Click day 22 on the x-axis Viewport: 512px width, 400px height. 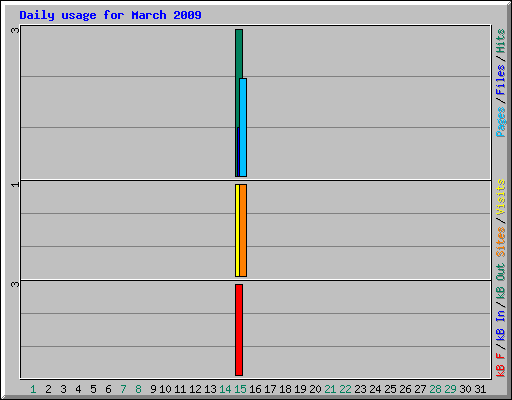pyautogui.click(x=345, y=389)
